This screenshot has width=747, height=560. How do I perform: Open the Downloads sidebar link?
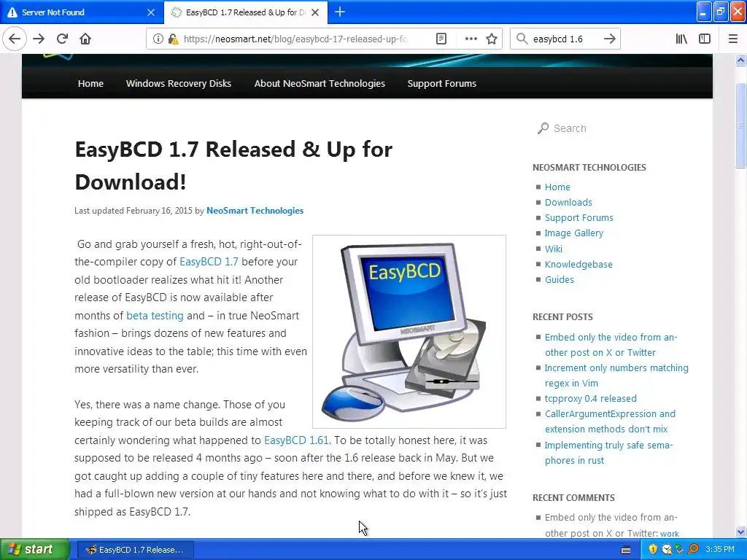[568, 202]
